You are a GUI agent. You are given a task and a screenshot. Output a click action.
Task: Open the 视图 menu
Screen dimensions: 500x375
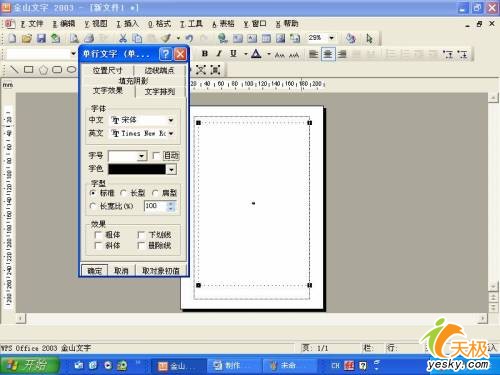point(96,24)
